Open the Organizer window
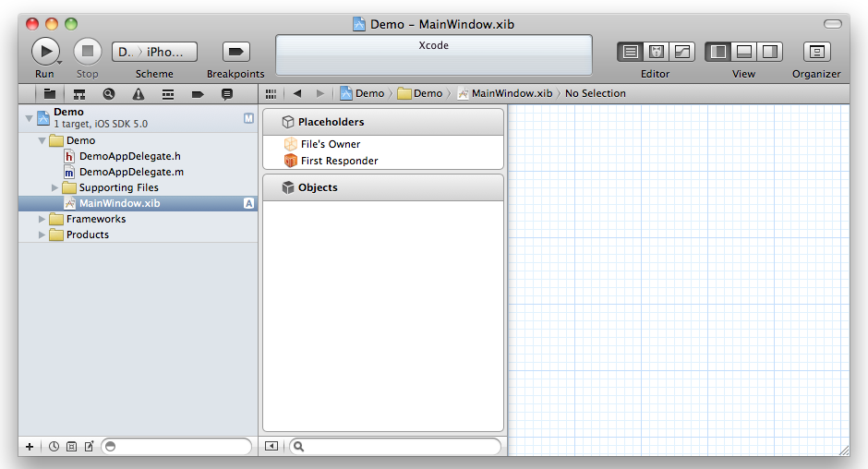 coord(816,52)
